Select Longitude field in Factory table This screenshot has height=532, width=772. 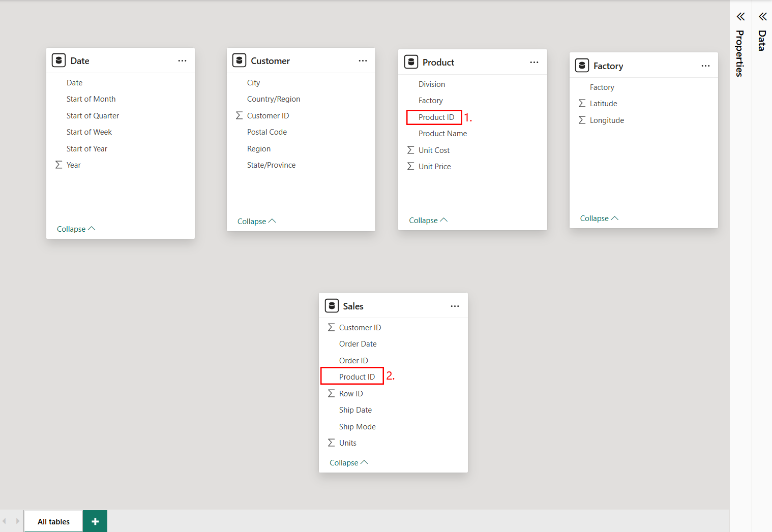pyautogui.click(x=607, y=120)
